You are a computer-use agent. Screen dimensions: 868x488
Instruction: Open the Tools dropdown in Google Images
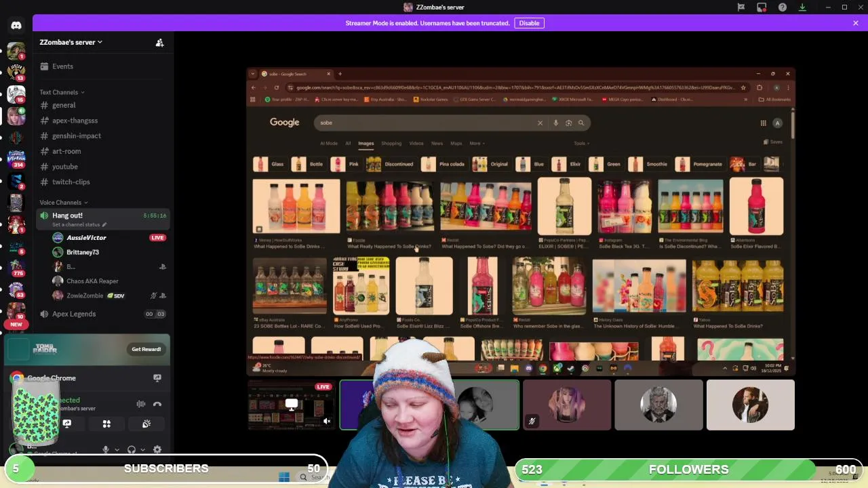coord(582,143)
